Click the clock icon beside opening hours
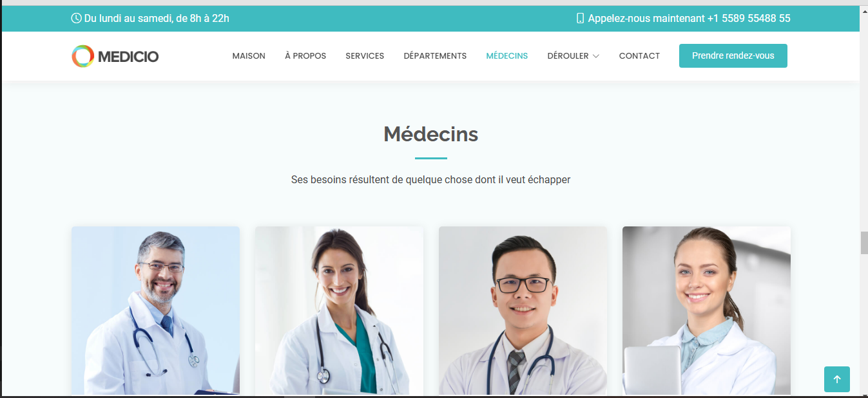 (76, 18)
